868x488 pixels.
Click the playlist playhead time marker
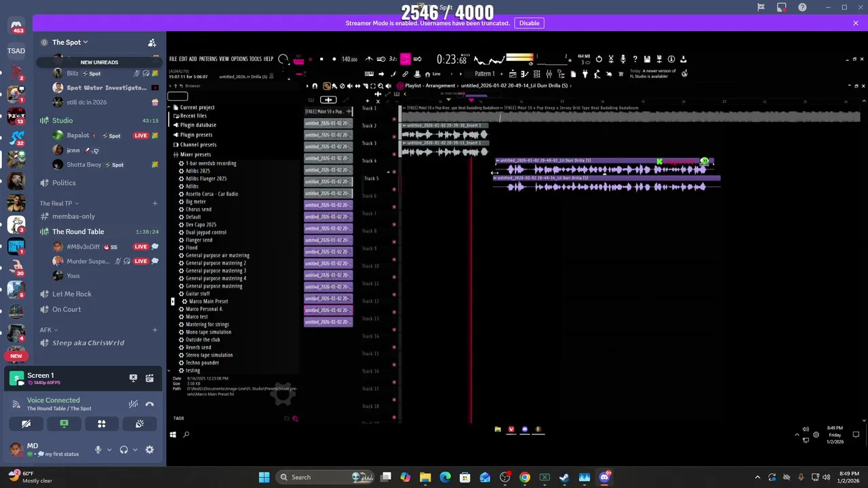pyautogui.click(x=471, y=100)
